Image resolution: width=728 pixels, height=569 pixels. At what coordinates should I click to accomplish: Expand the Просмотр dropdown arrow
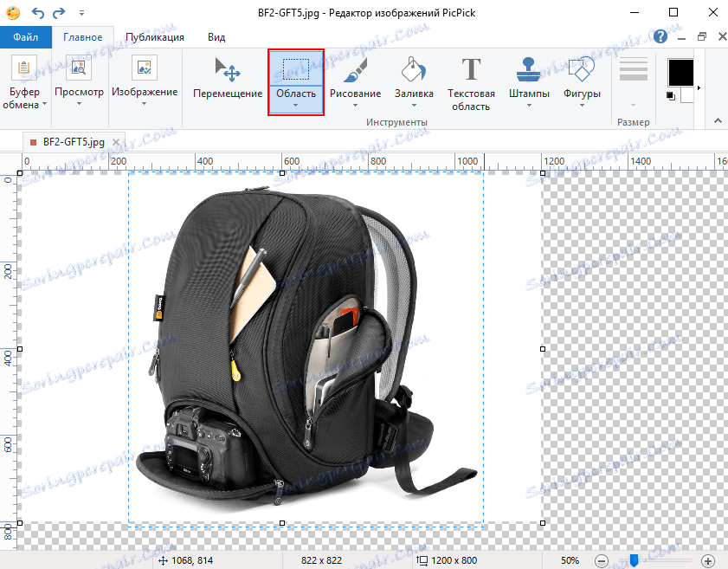pyautogui.click(x=79, y=104)
